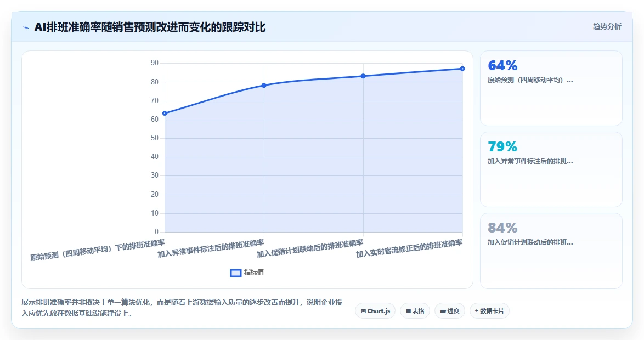
Task: Open the 79% stat card
Action: pyautogui.click(x=551, y=169)
